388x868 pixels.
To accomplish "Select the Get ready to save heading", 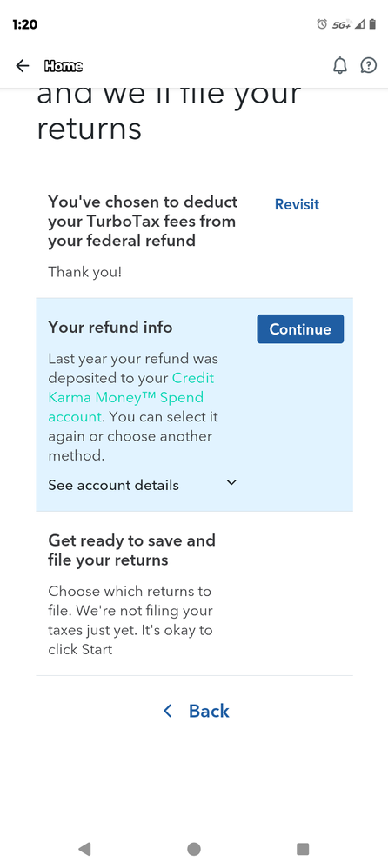I will point(132,550).
